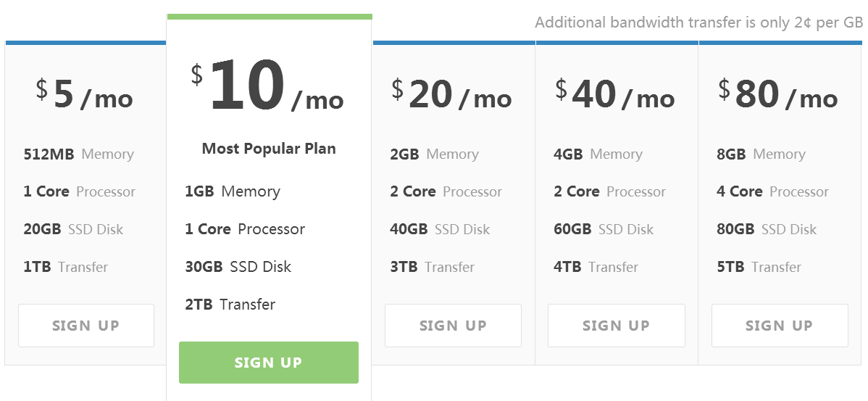Image resolution: width=868 pixels, height=401 pixels.
Task: Click the 4 Core Processor feature
Action: [773, 191]
